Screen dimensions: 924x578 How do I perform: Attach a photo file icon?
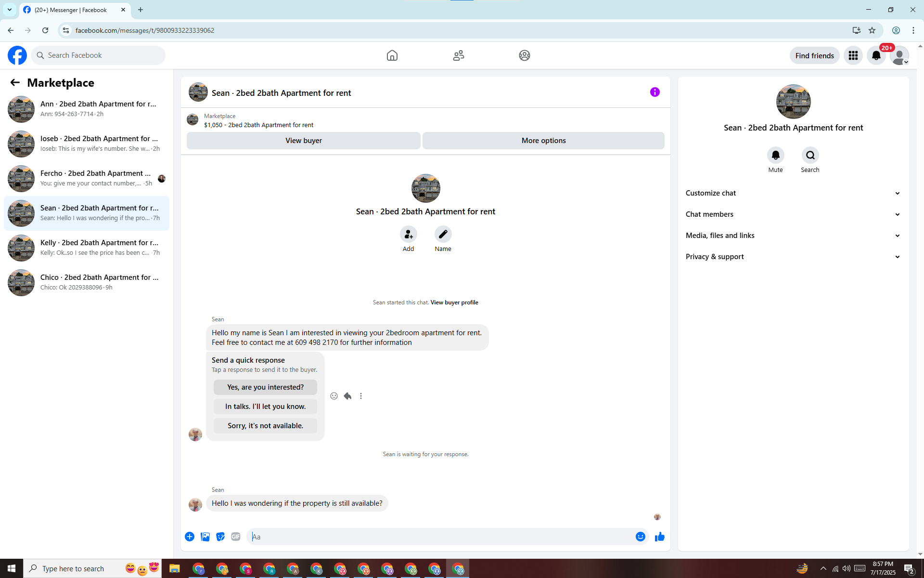pos(205,537)
